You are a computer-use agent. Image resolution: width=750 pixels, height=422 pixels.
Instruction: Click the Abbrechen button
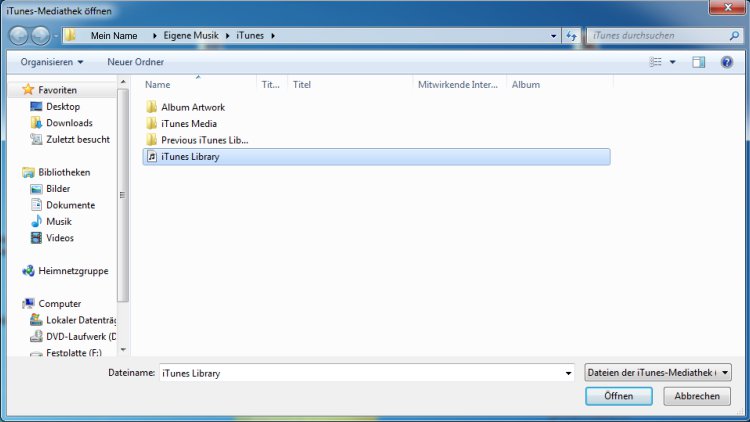click(697, 396)
